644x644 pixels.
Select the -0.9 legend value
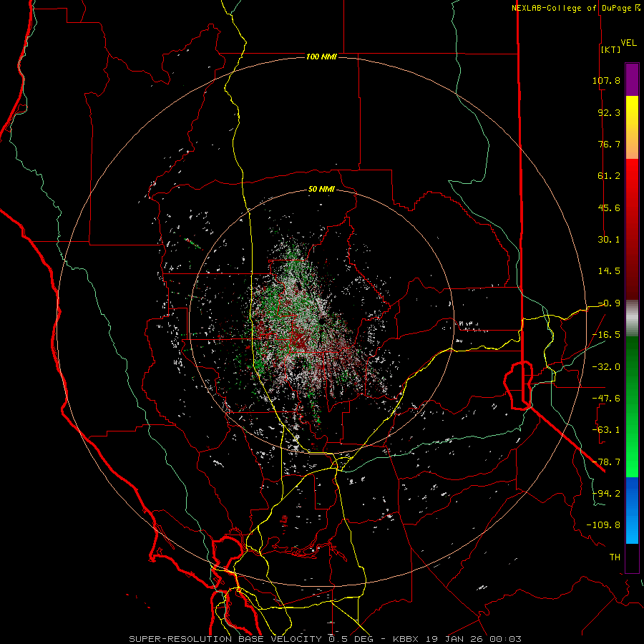tap(609, 303)
